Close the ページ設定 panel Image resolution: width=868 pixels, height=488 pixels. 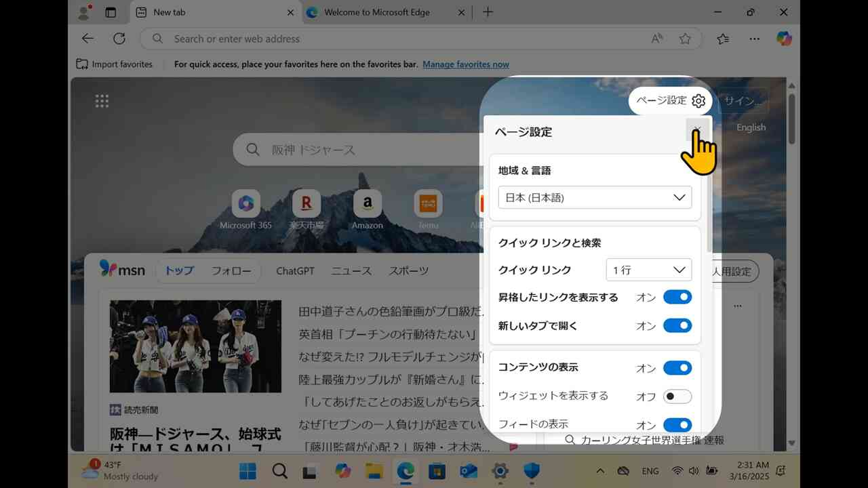(x=697, y=129)
